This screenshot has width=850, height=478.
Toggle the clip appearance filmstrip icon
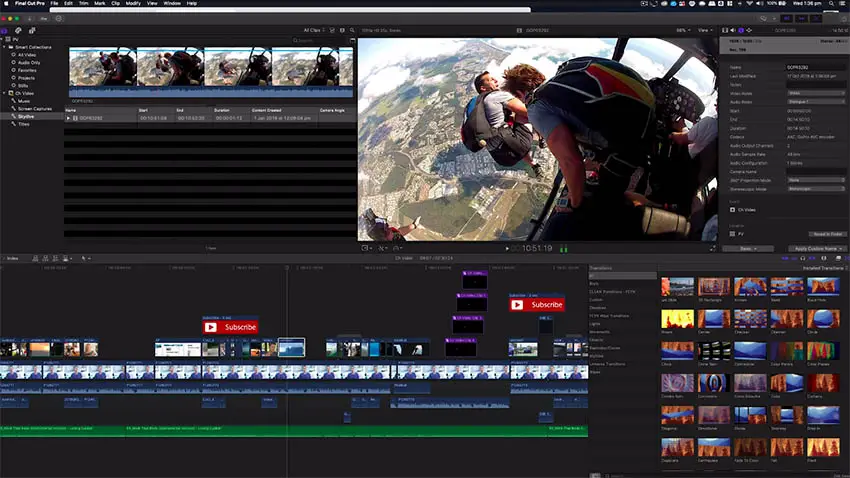click(342, 30)
